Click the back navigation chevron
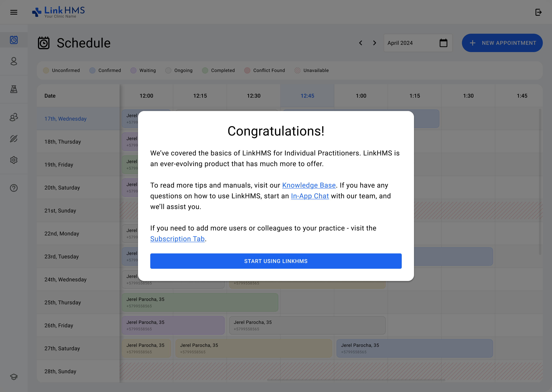The image size is (552, 392). pyautogui.click(x=361, y=43)
